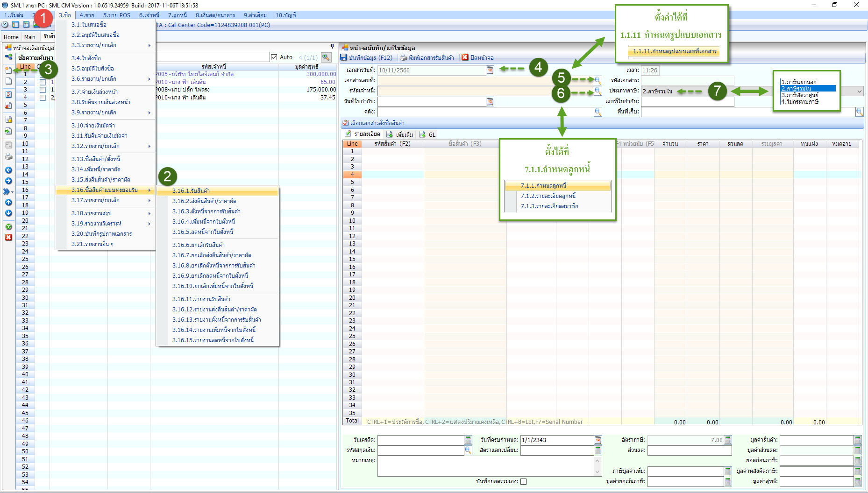Select menu item 3.20.บันทึกรูปภาพเอกสาร
The width and height of the screenshot is (868, 493).
[106, 234]
